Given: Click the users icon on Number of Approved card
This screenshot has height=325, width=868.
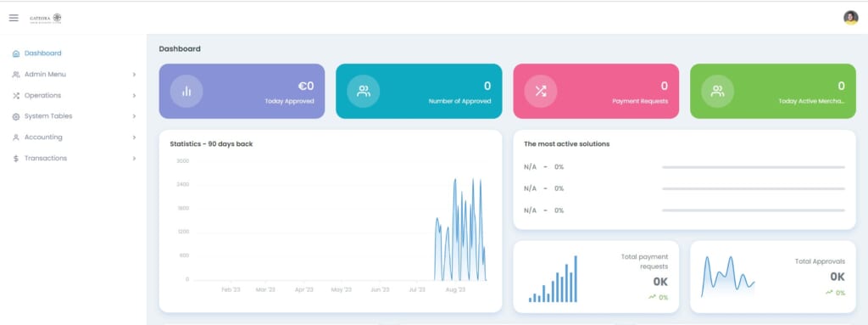Looking at the screenshot, I should [364, 91].
